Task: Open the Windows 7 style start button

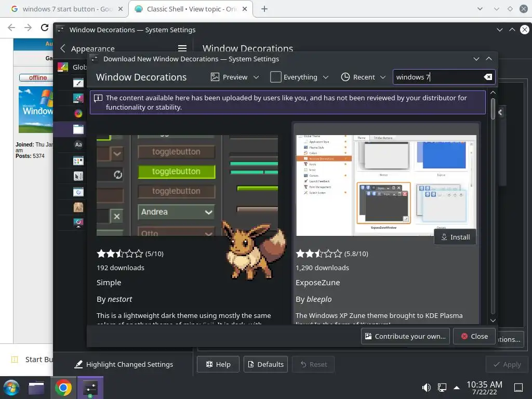Action: tap(11, 388)
